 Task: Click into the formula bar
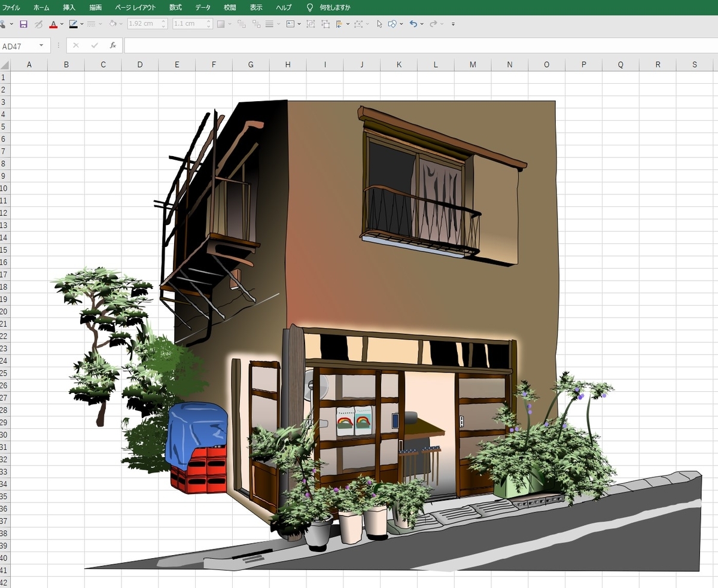point(421,45)
